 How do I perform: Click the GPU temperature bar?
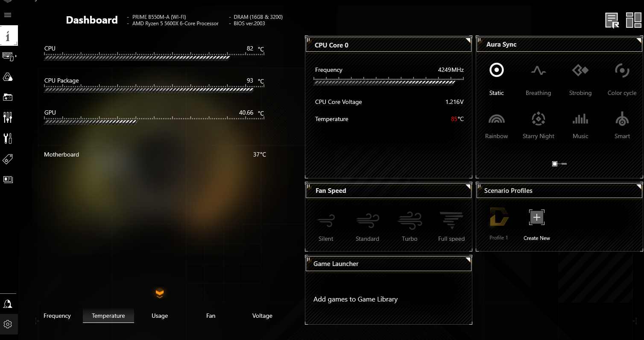click(x=154, y=121)
